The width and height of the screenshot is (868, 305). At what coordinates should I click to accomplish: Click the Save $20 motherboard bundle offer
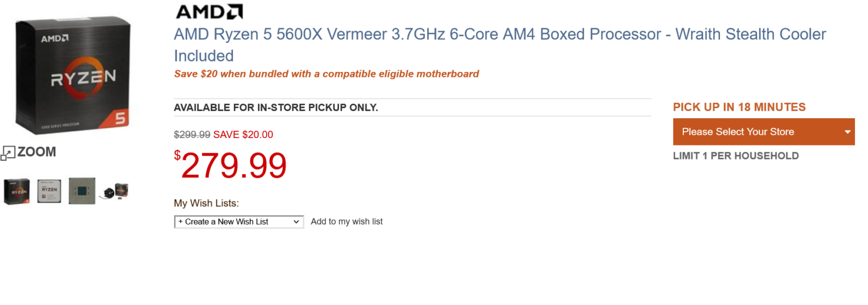coord(326,74)
